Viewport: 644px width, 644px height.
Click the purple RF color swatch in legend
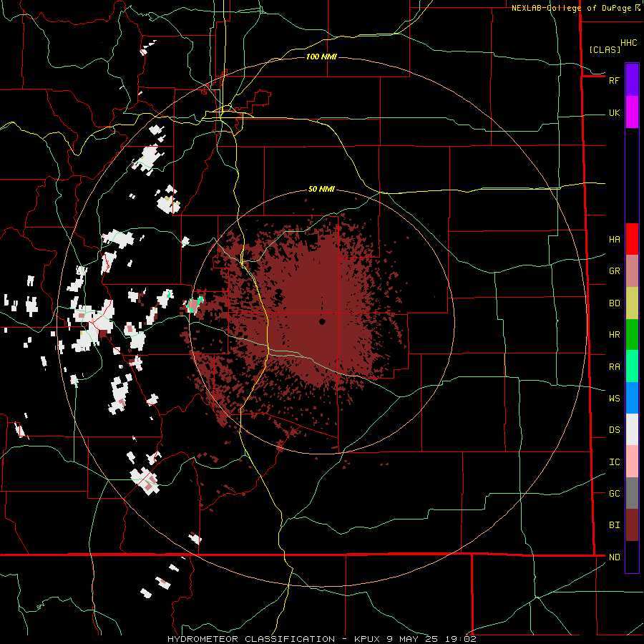(x=632, y=80)
